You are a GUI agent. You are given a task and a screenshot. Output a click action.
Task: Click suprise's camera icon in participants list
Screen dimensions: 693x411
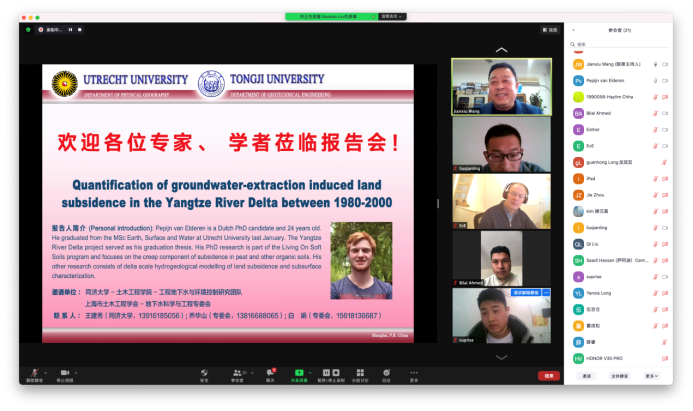pos(665,277)
